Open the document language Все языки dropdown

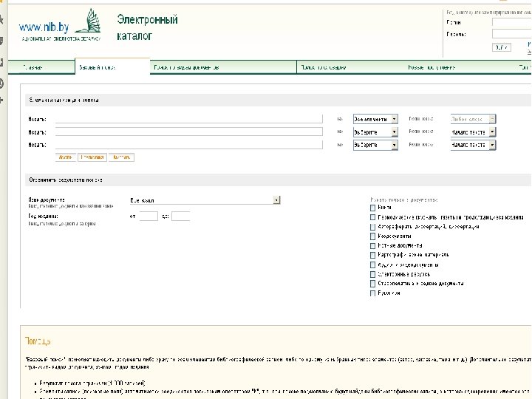pyautogui.click(x=205, y=200)
